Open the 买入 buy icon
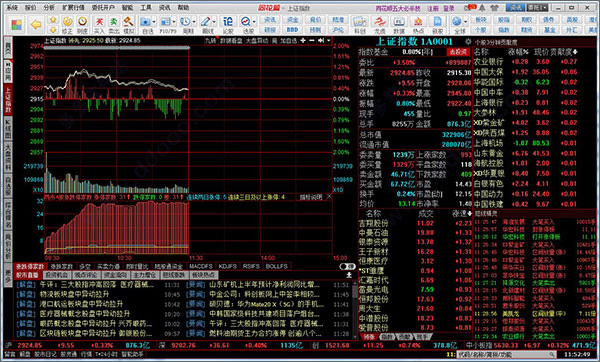600x362 pixels. [x=99, y=24]
